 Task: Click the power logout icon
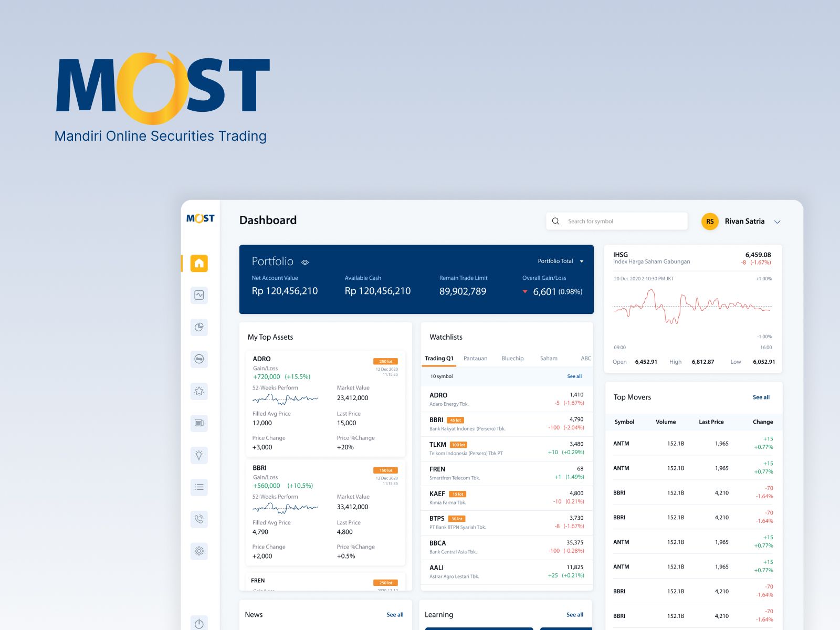tap(199, 623)
